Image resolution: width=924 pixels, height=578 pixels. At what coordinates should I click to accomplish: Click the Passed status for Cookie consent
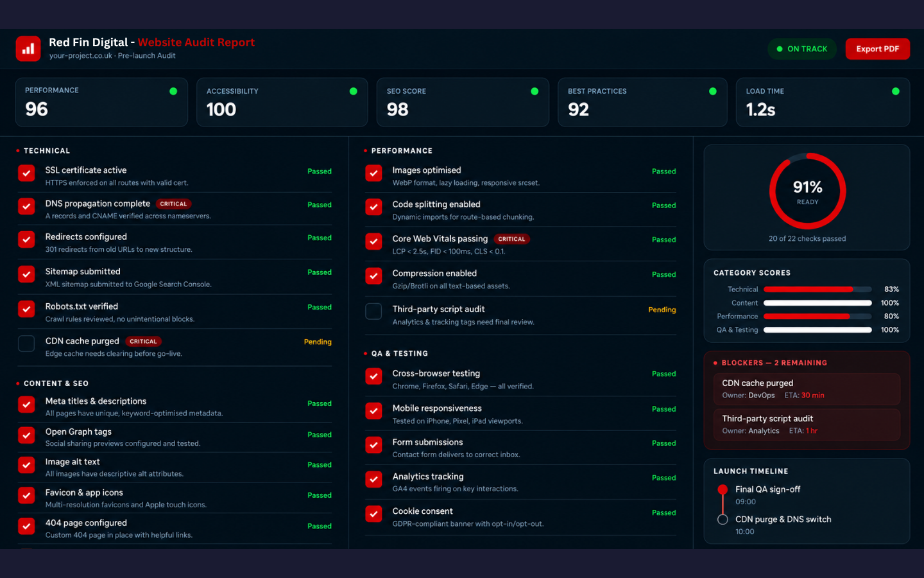[664, 512]
